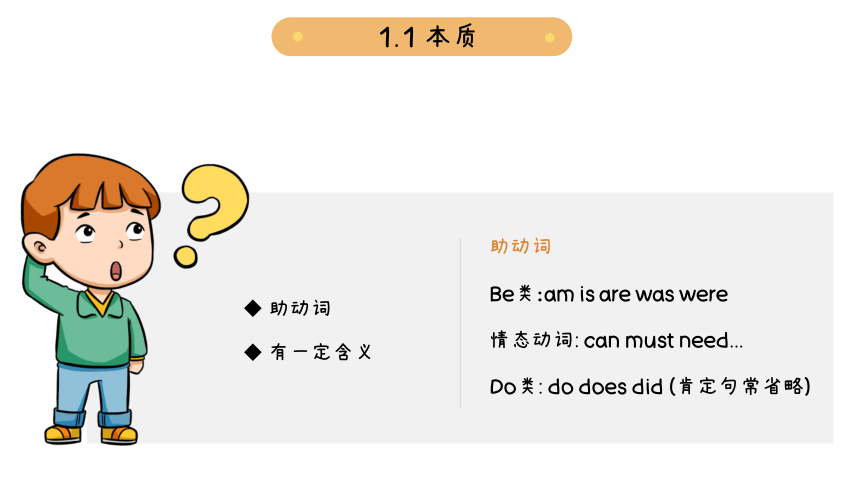Click the confused boy cartoon illustration
This screenshot has width=860, height=484.
point(90,299)
